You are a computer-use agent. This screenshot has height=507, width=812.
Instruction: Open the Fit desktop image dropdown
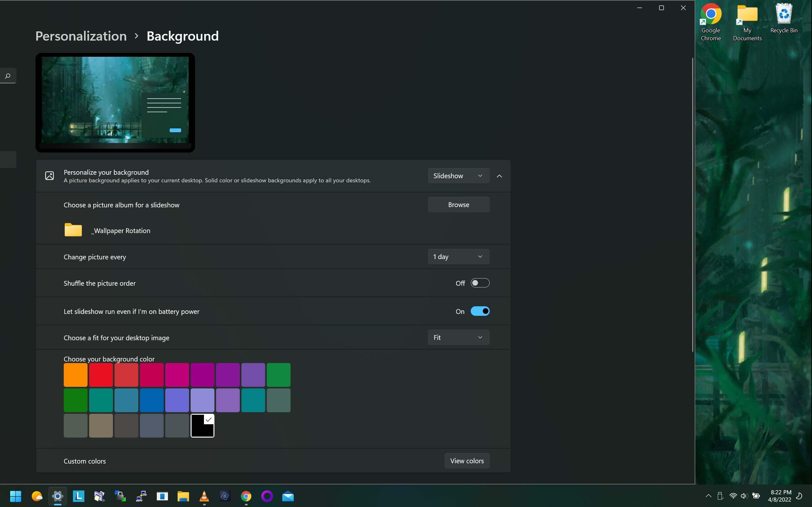click(x=458, y=337)
